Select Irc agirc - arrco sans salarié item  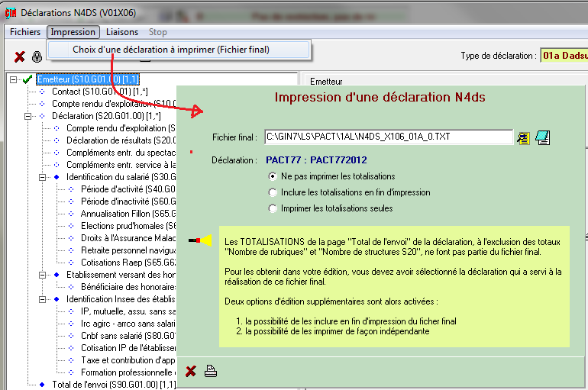tap(128, 324)
